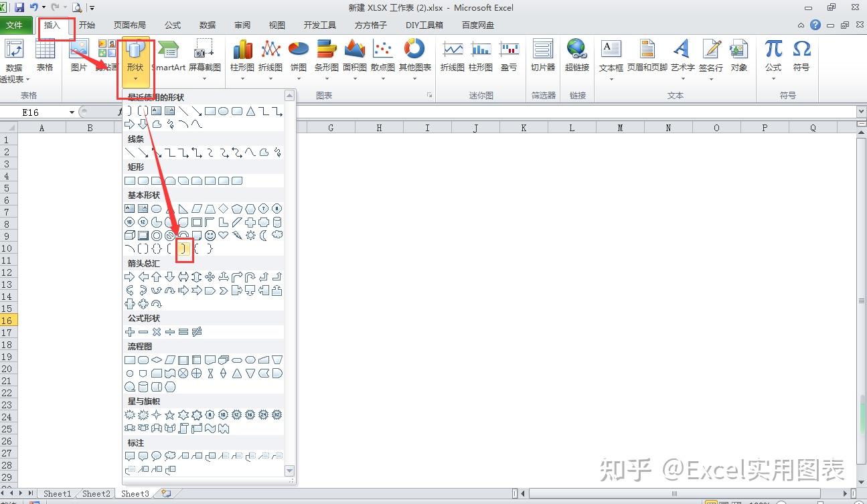867x504 pixels.
Task: Insert the multiply sign equation shape
Action: click(157, 332)
